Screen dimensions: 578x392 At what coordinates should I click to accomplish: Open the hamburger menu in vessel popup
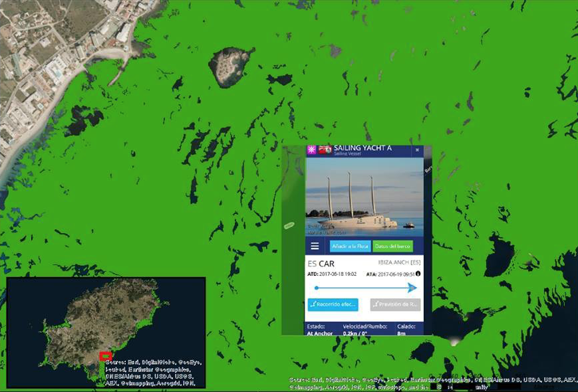click(315, 246)
